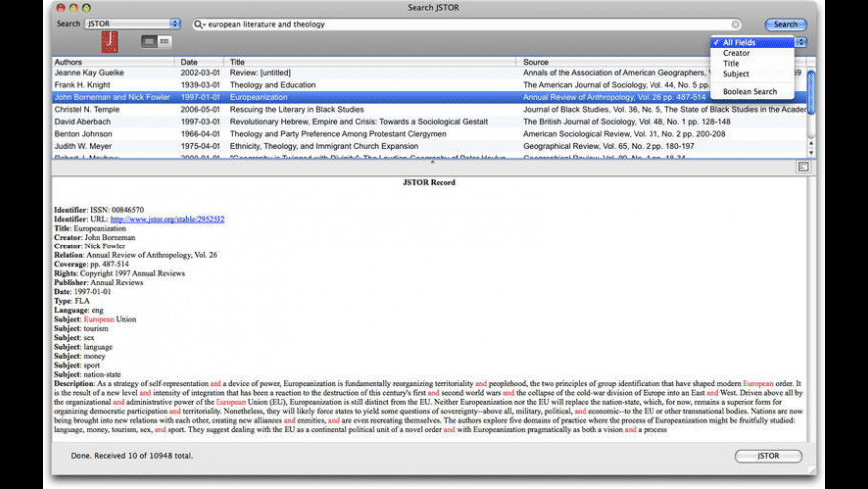
Task: Click the JSTOR button at bottom right
Action: click(768, 456)
